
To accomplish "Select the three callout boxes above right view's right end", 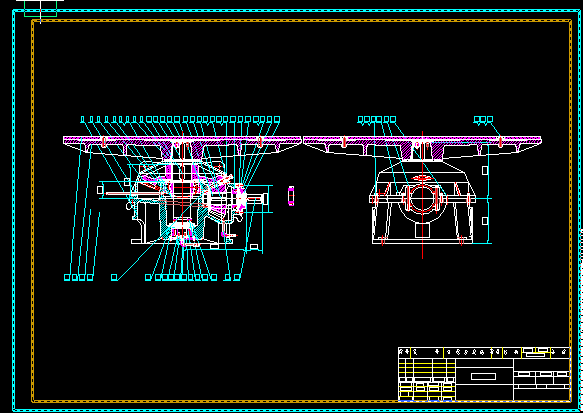I will [483, 119].
